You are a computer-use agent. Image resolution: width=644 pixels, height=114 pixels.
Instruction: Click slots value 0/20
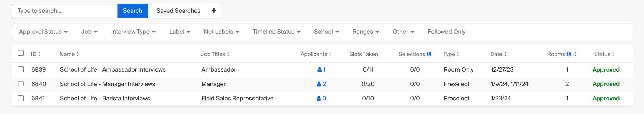368,84
